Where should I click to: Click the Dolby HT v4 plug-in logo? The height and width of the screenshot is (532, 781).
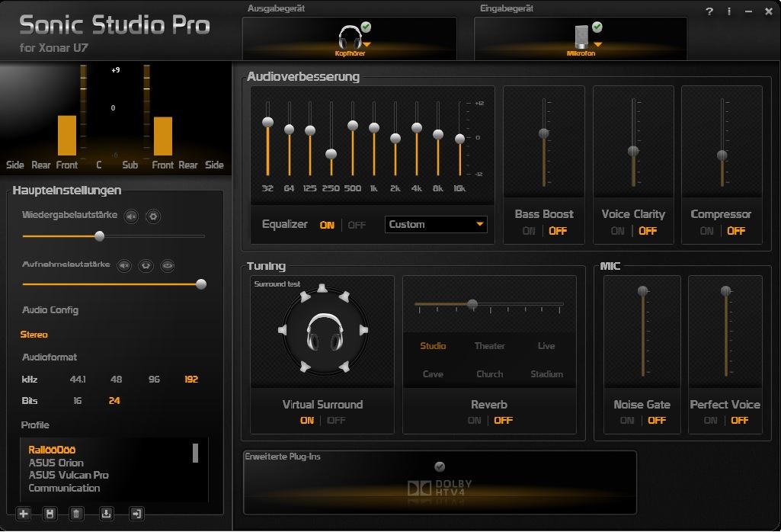[440, 488]
